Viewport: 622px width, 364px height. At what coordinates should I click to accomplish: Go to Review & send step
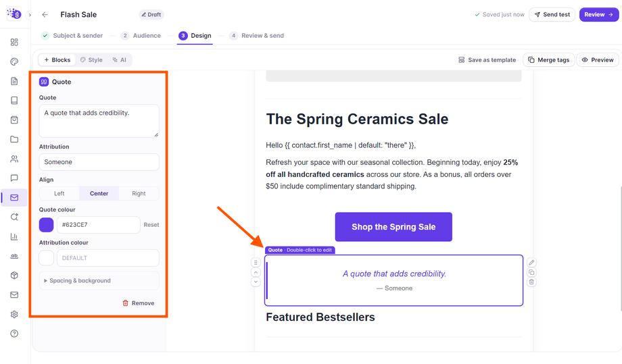(257, 36)
